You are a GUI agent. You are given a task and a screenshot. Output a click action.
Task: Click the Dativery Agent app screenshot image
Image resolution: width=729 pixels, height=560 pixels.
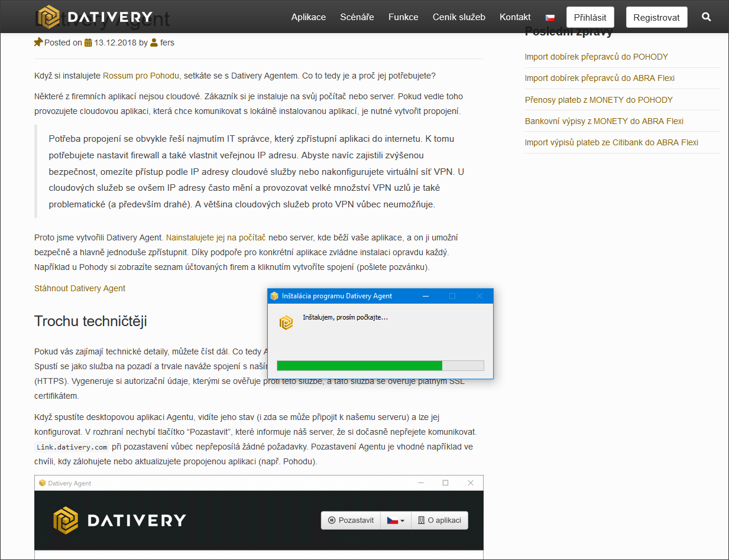[259, 517]
